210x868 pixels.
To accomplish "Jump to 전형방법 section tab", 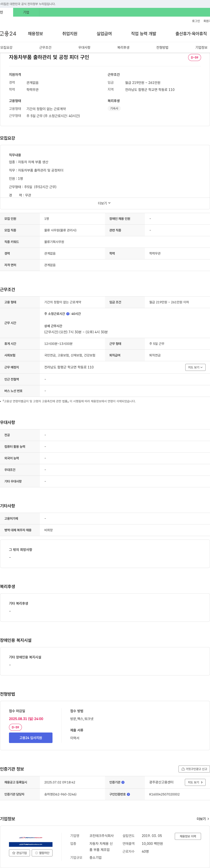I will coord(162,47).
